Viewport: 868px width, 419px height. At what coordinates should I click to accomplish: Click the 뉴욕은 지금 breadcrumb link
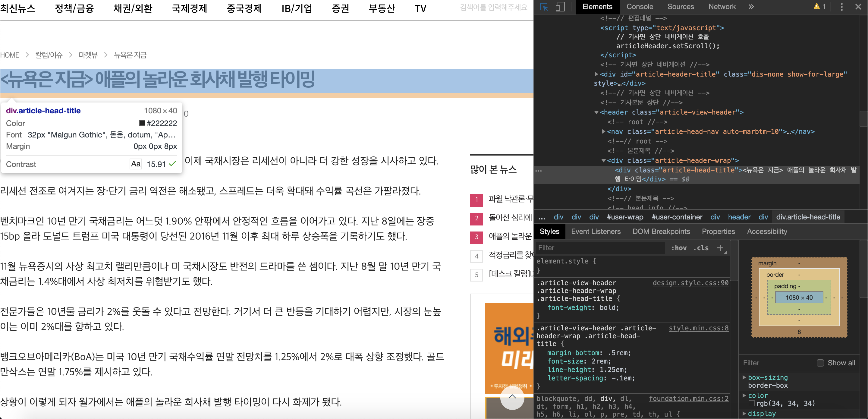[x=130, y=55]
